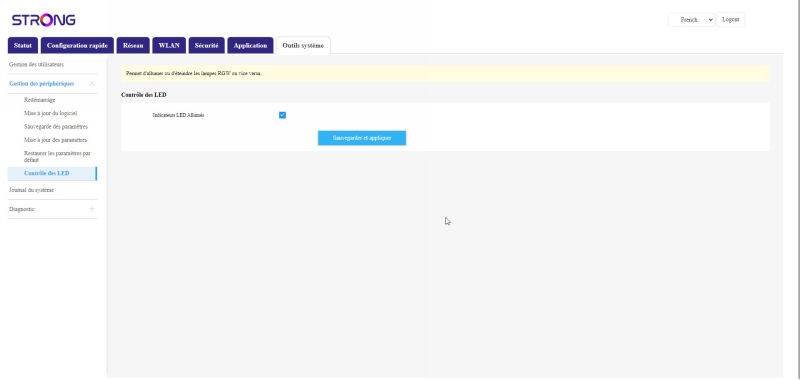Open the Configuration rapide tab
Screen dimensions: 800x380
77,45
